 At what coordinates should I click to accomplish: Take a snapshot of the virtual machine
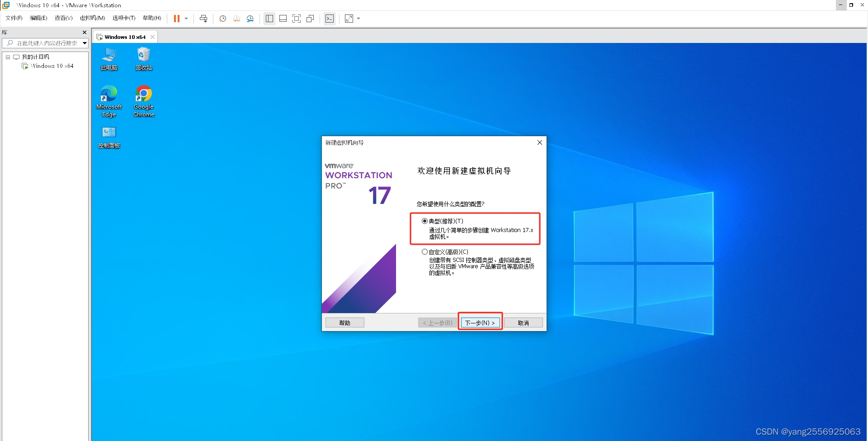point(222,19)
